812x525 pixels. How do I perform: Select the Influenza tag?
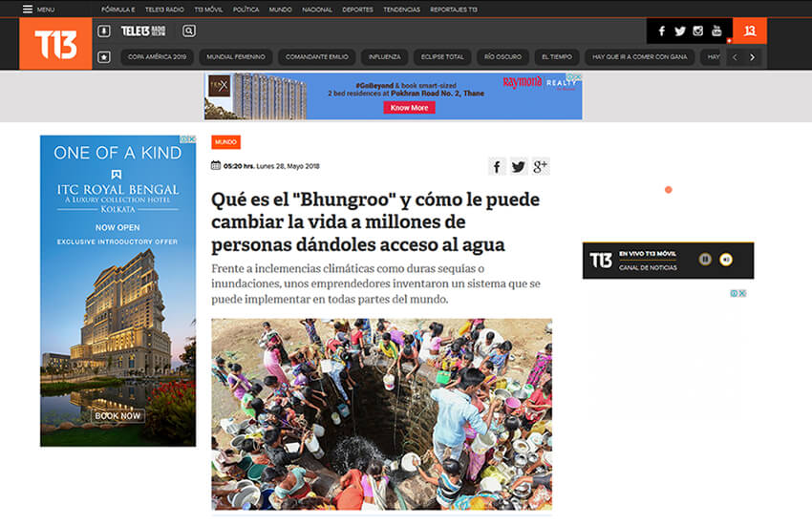[384, 57]
